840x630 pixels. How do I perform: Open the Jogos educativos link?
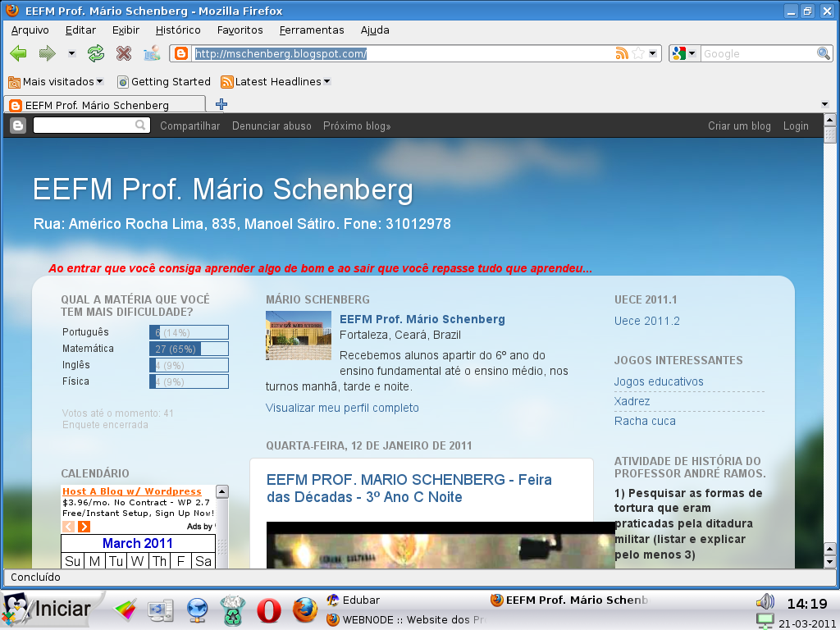(659, 381)
